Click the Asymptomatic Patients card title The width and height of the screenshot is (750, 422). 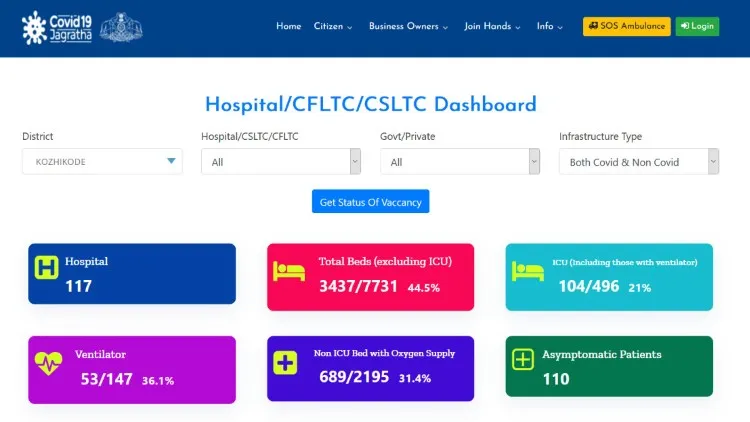[602, 355]
